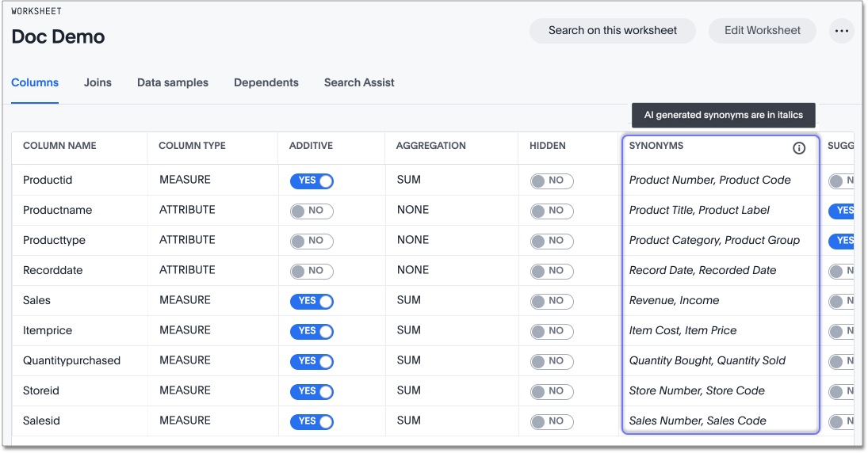Image resolution: width=868 pixels, height=453 pixels.
Task: Go to the Search Assist tab
Action: pos(359,82)
